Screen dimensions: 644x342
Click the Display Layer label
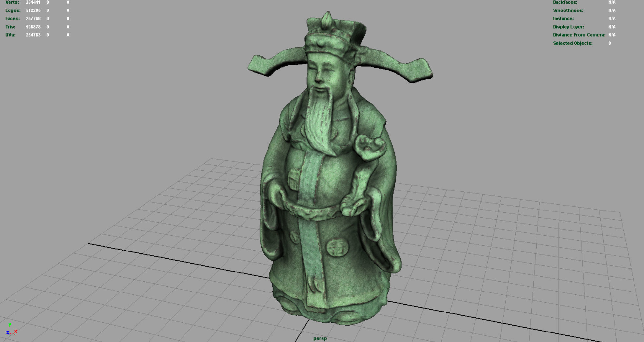(x=568, y=27)
